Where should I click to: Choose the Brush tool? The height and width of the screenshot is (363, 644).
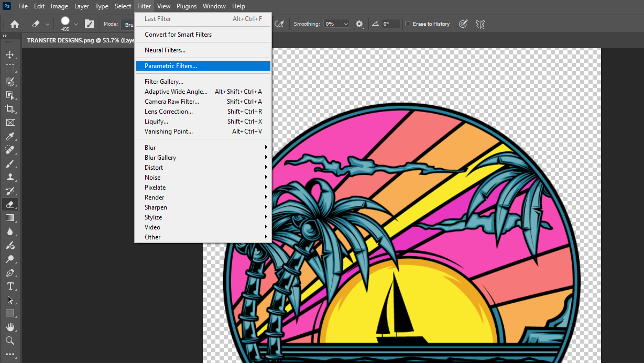[x=10, y=163]
